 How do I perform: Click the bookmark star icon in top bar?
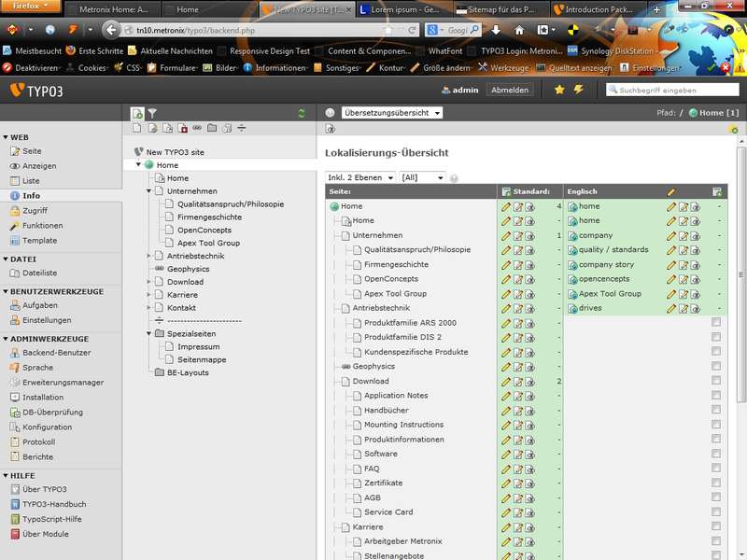[x=559, y=90]
